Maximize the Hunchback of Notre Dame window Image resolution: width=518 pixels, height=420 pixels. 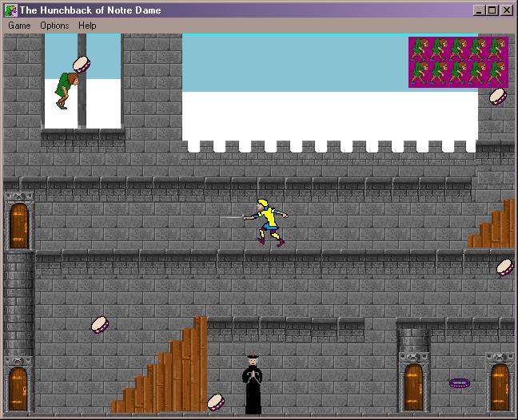pyautogui.click(x=492, y=10)
